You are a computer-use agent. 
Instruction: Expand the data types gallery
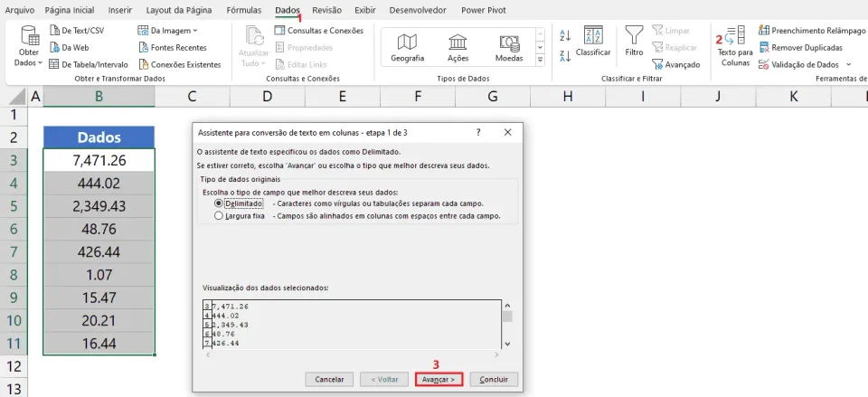coord(541,60)
